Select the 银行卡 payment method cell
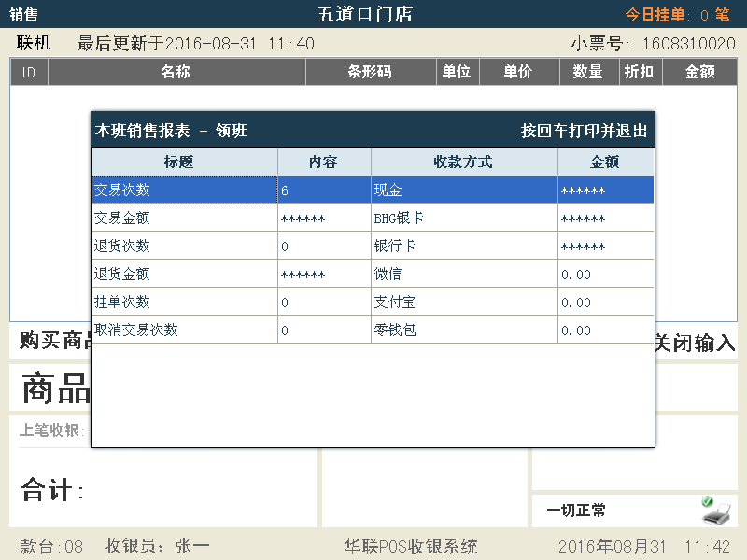 pyautogui.click(x=464, y=246)
